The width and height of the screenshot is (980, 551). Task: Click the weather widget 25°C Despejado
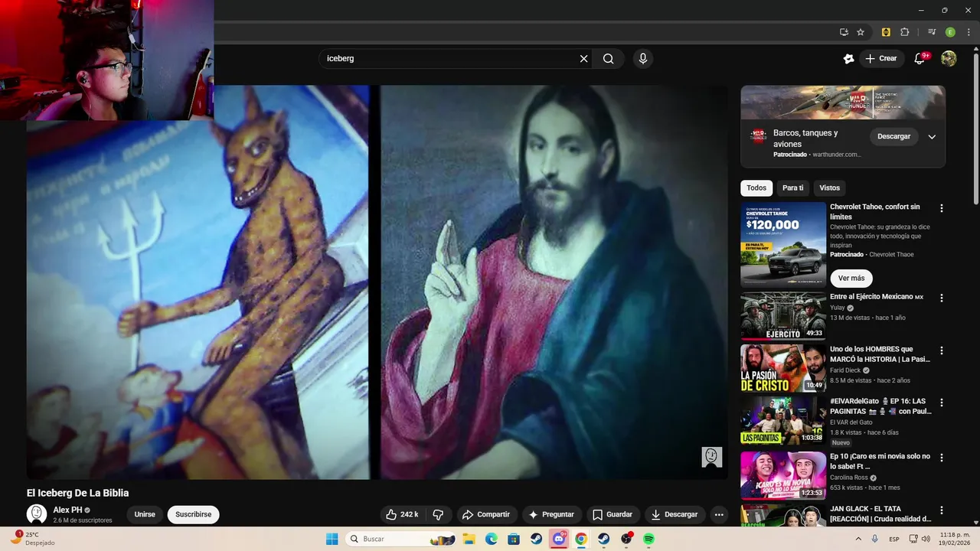(33, 539)
